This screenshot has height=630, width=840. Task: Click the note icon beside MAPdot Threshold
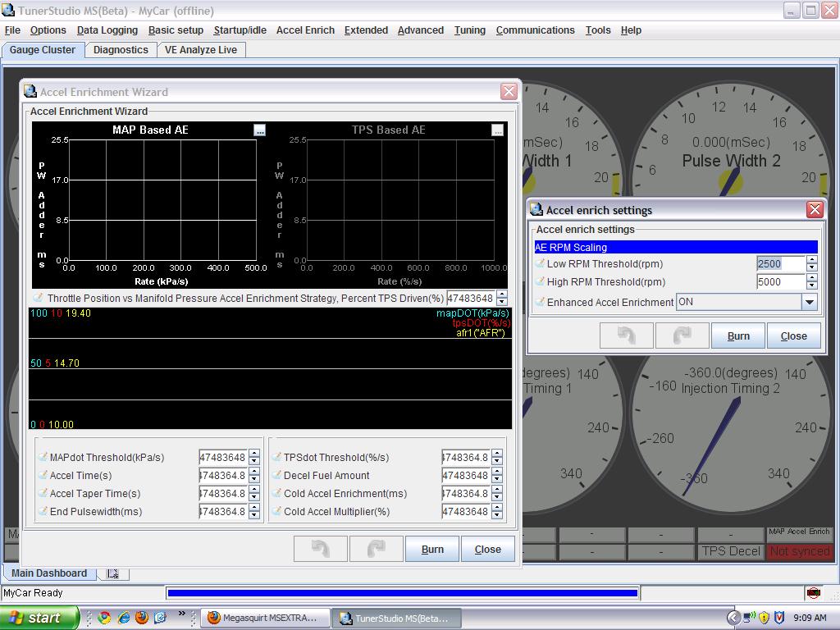[x=43, y=458]
